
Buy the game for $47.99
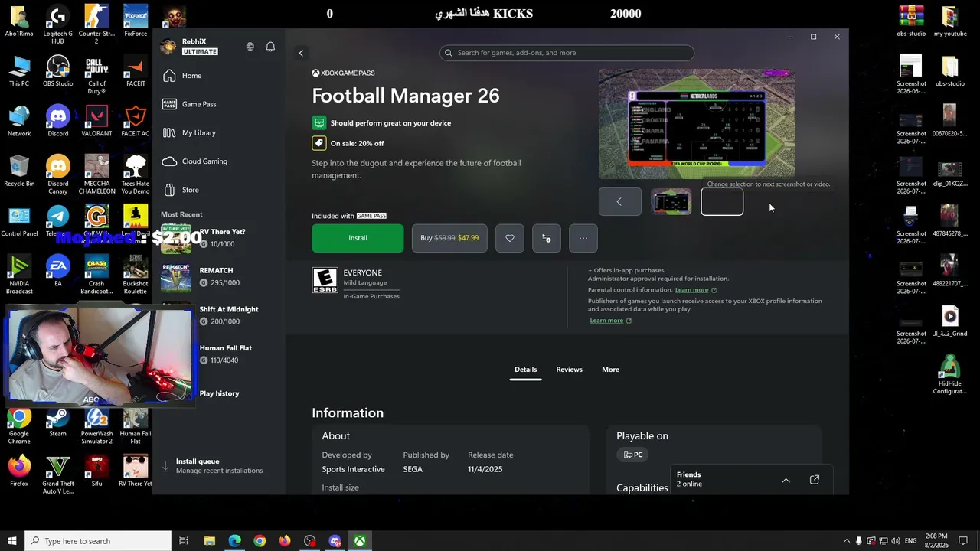click(x=449, y=238)
